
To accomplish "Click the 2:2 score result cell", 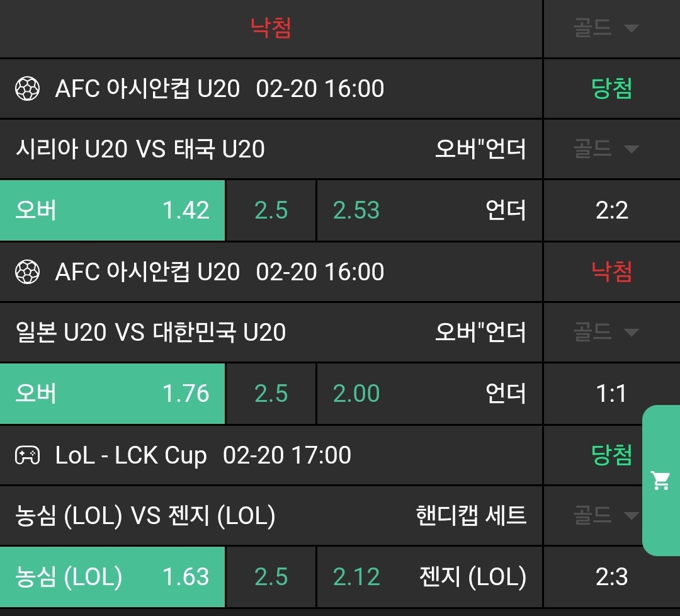I will pos(611,210).
